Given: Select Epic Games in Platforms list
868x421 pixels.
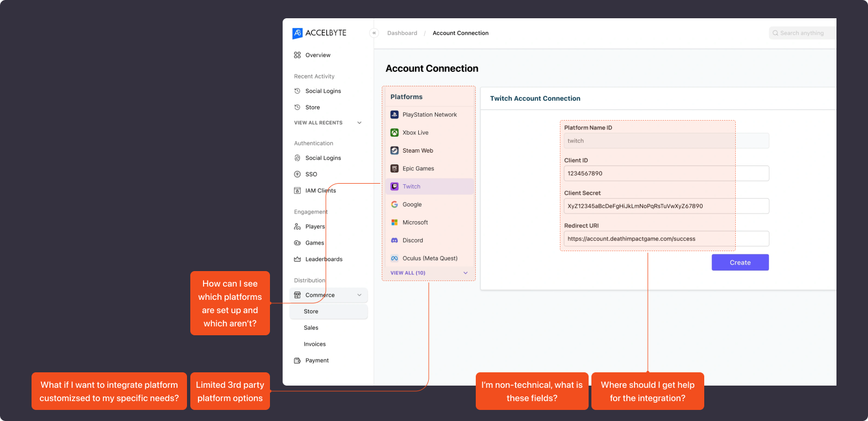Looking at the screenshot, I should point(429,168).
